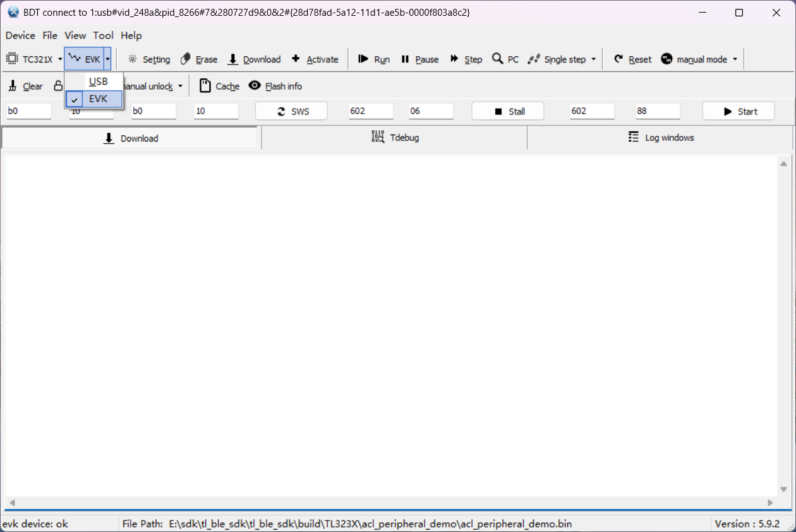Select the Download tab
Image resolution: width=796 pixels, height=532 pixels.
[x=131, y=138]
